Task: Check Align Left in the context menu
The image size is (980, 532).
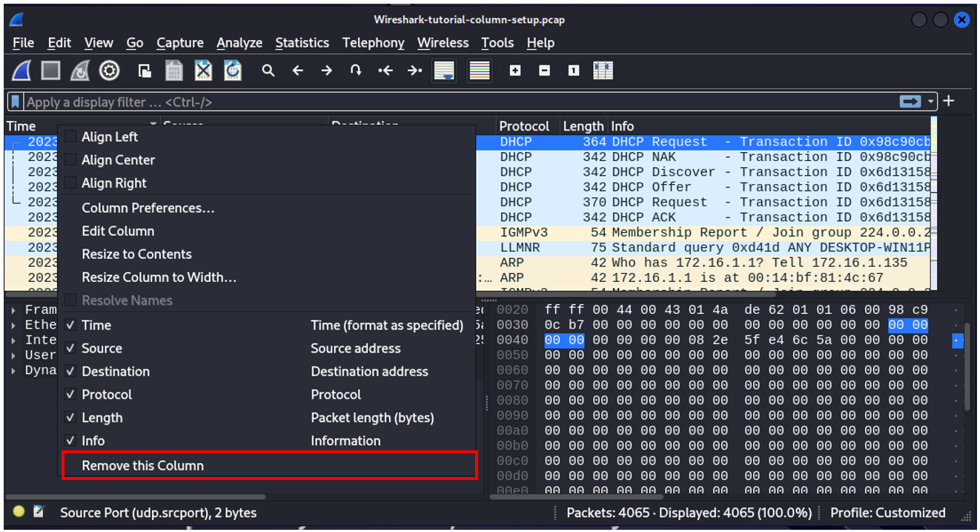Action: (x=70, y=137)
